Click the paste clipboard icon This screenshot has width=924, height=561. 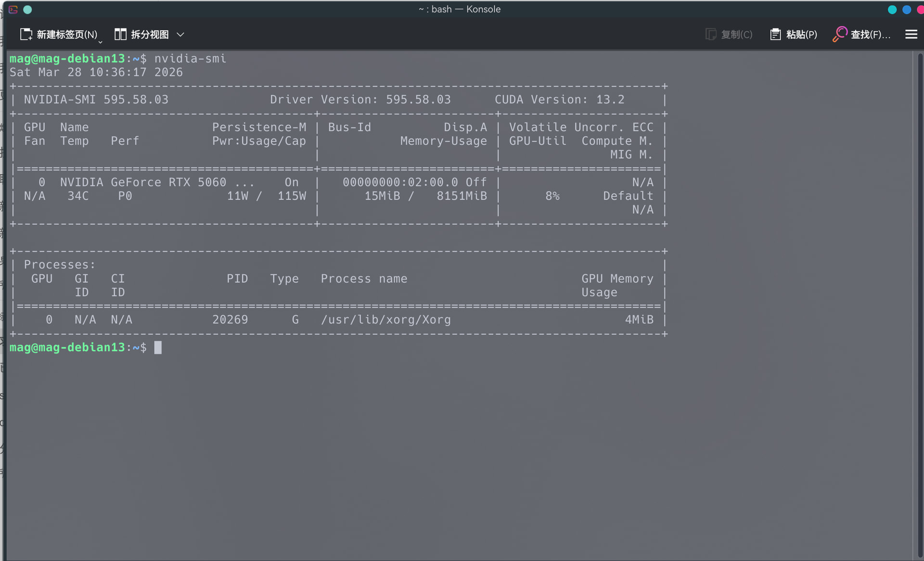(775, 35)
